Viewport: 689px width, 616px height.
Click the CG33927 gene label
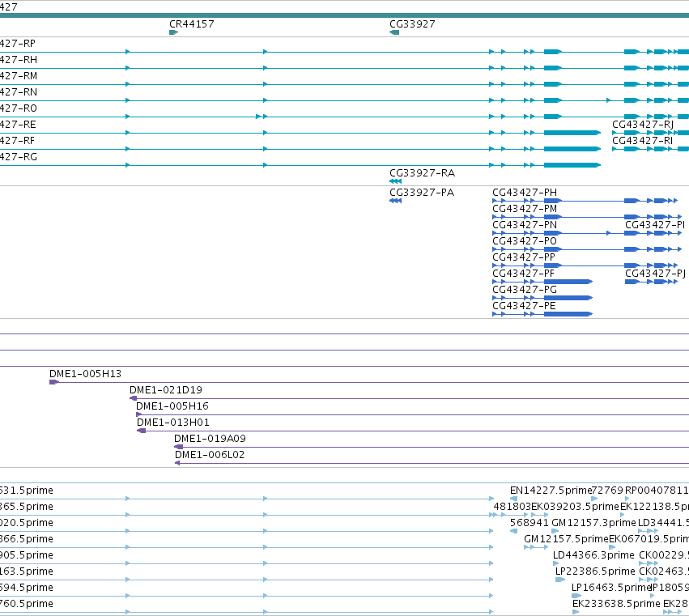[x=412, y=23]
